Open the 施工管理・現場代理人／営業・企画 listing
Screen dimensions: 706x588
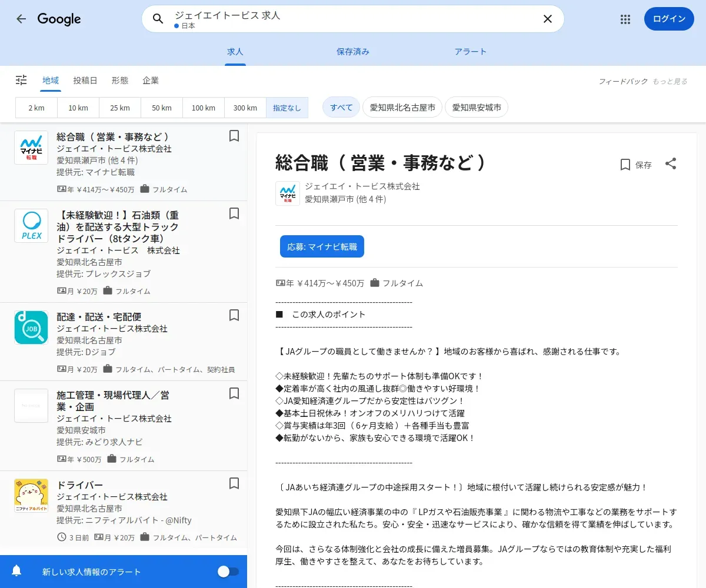(x=114, y=400)
